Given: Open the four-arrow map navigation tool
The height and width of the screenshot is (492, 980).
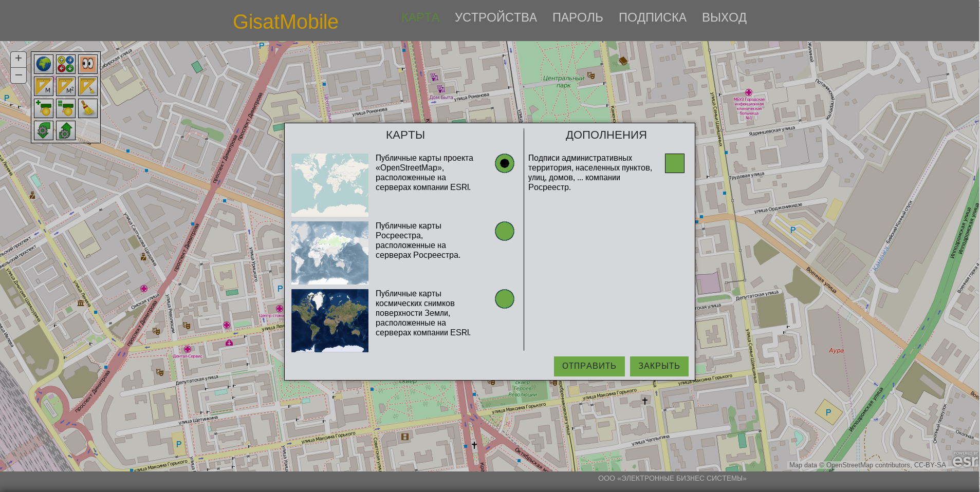Looking at the screenshot, I should pyautogui.click(x=66, y=64).
